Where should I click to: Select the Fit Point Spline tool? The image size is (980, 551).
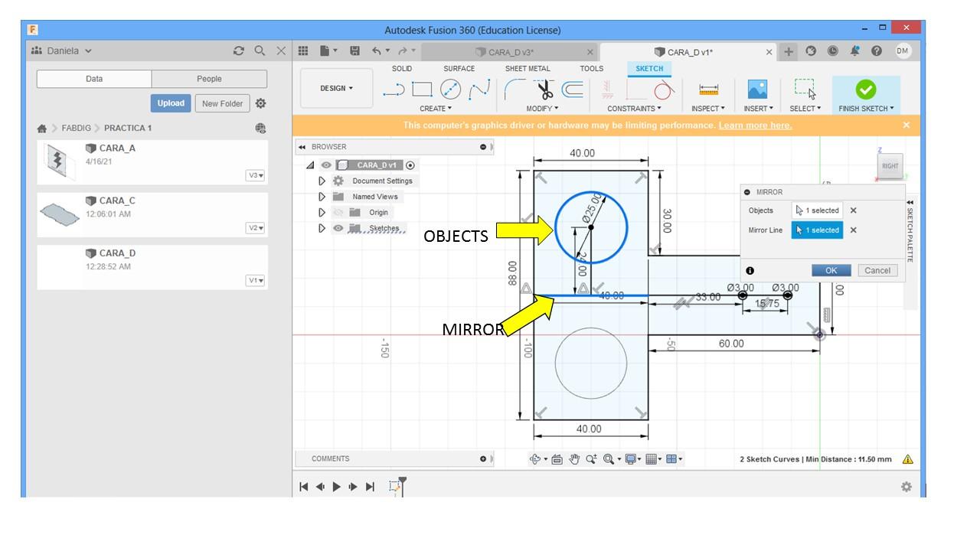click(x=480, y=90)
